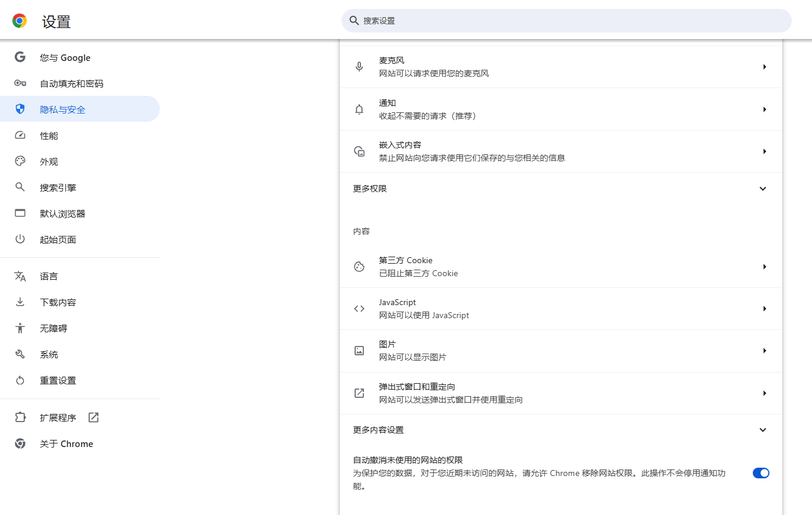This screenshot has height=515, width=812.
Task: Open 扩展程序 link in sidebar
Action: tap(80, 417)
